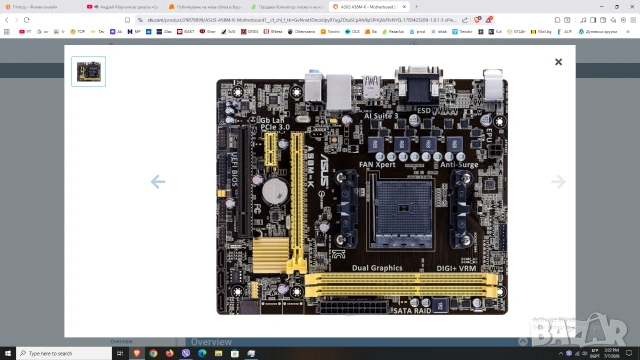Bookmark this page with bookmark icon
Viewport: 640px width, 360px height.
[x=127, y=20]
